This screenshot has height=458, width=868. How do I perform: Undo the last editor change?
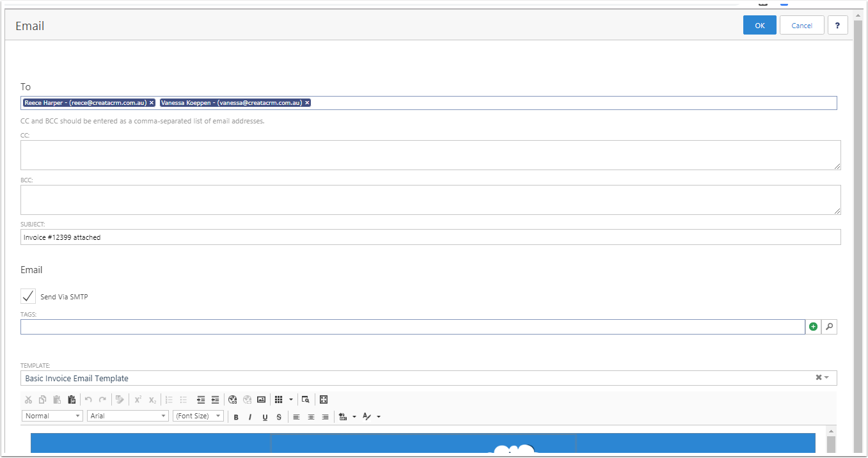click(88, 400)
